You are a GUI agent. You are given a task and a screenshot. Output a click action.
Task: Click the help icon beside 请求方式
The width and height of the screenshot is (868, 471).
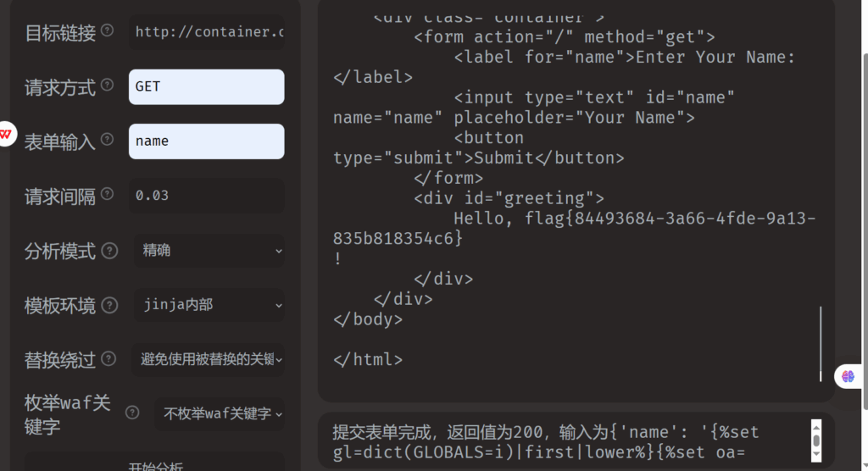point(108,86)
